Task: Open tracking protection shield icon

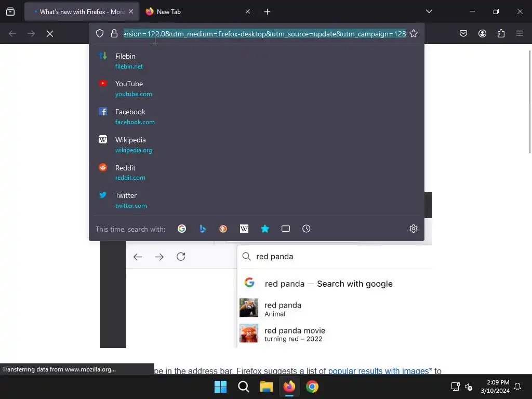Action: click(99, 34)
